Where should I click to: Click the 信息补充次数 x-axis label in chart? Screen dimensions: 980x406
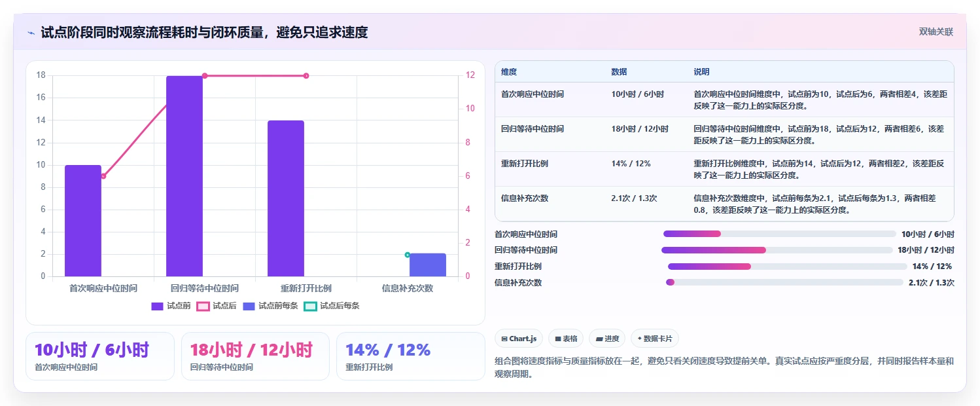coord(408,288)
